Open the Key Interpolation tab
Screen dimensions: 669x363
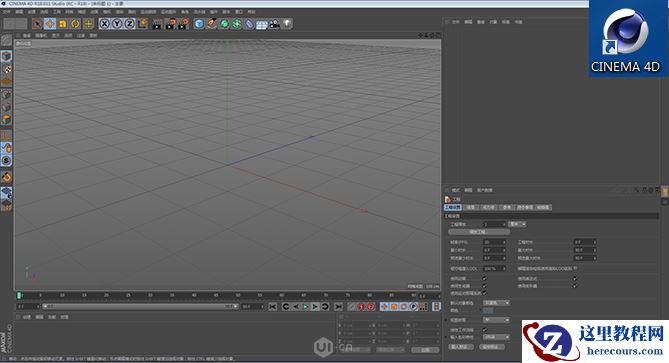tap(543, 207)
